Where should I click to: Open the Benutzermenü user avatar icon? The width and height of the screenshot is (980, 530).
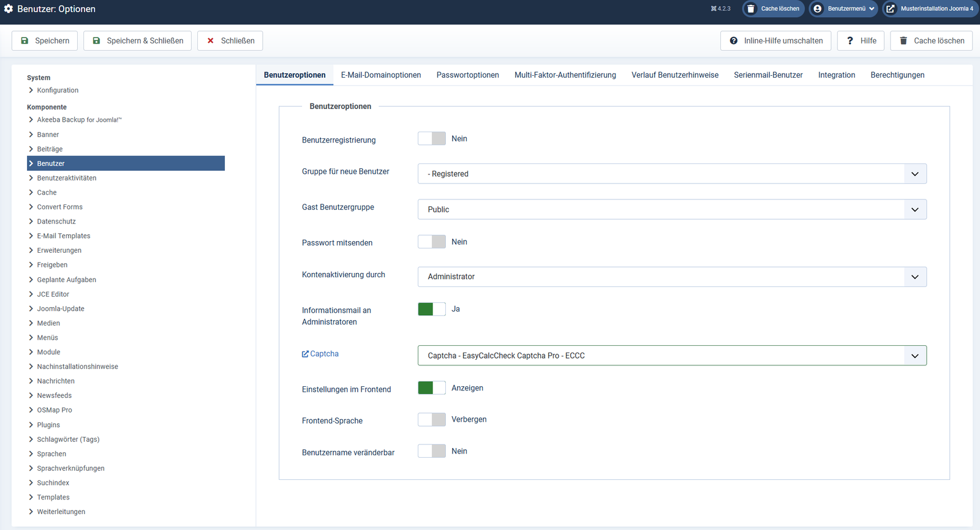pos(818,9)
